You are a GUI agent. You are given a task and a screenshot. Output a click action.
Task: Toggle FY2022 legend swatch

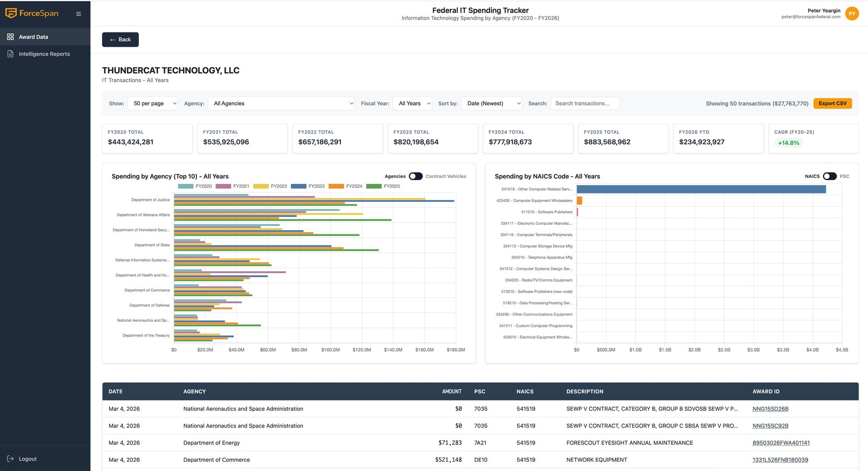pos(261,186)
